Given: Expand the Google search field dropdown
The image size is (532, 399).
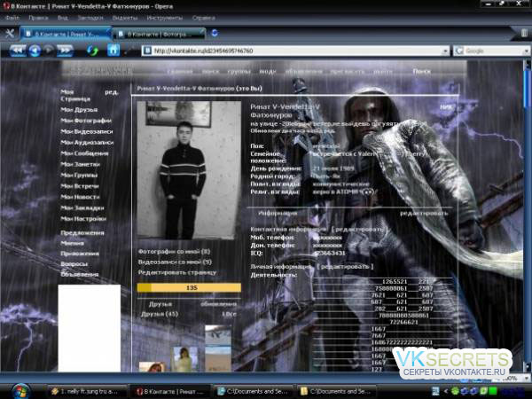Looking at the screenshot, I should [526, 51].
